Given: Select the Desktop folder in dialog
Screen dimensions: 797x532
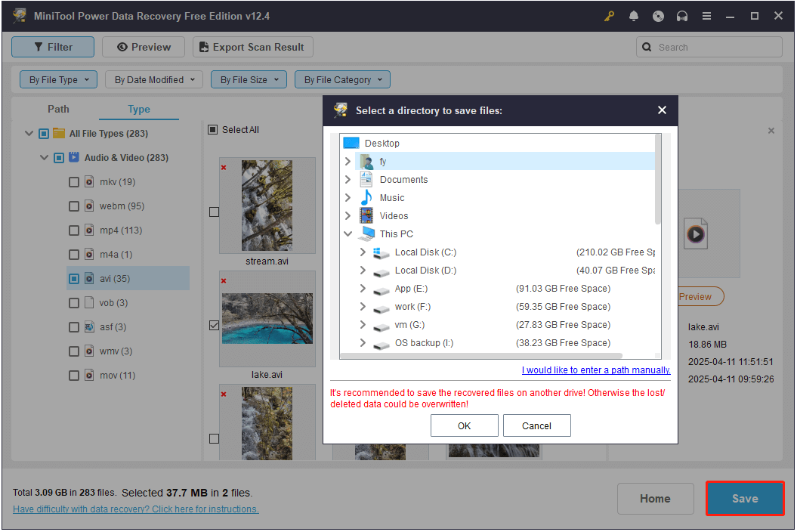Looking at the screenshot, I should point(382,144).
